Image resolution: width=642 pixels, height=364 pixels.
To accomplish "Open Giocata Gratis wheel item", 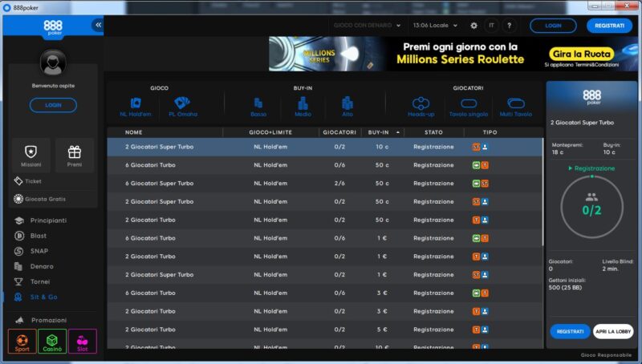I will (x=39, y=199).
